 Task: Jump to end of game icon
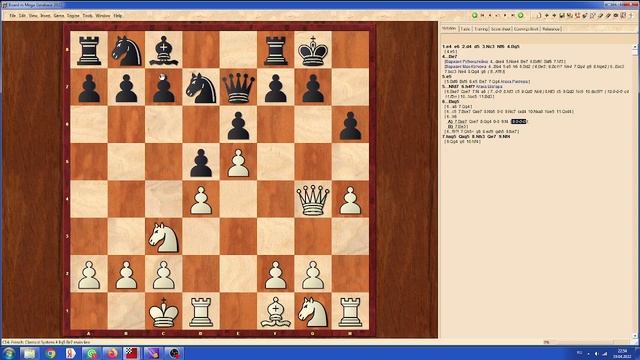pyautogui.click(x=513, y=16)
